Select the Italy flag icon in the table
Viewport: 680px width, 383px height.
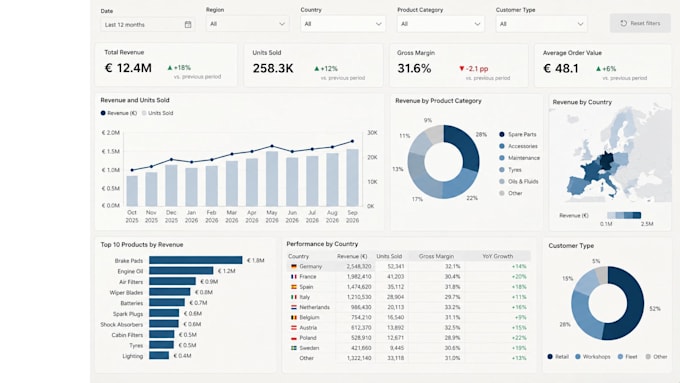294,297
